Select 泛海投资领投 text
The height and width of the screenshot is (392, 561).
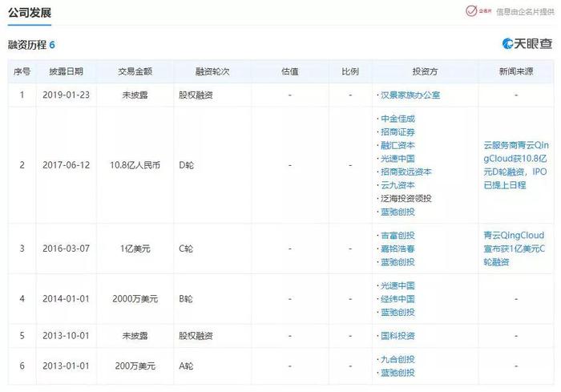click(x=406, y=198)
